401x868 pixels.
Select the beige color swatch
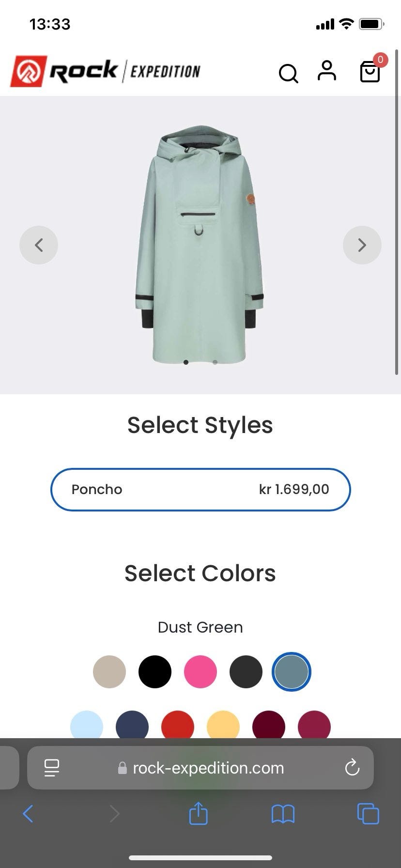pyautogui.click(x=109, y=672)
